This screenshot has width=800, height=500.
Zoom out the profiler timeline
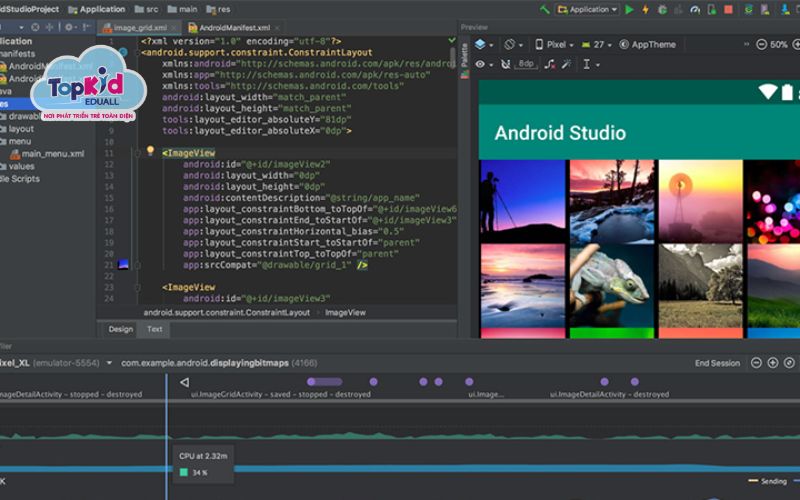point(756,363)
